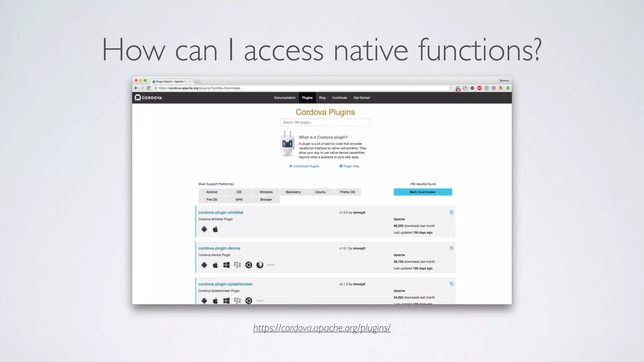Copy install command for cordova-plugin-device

452,248
